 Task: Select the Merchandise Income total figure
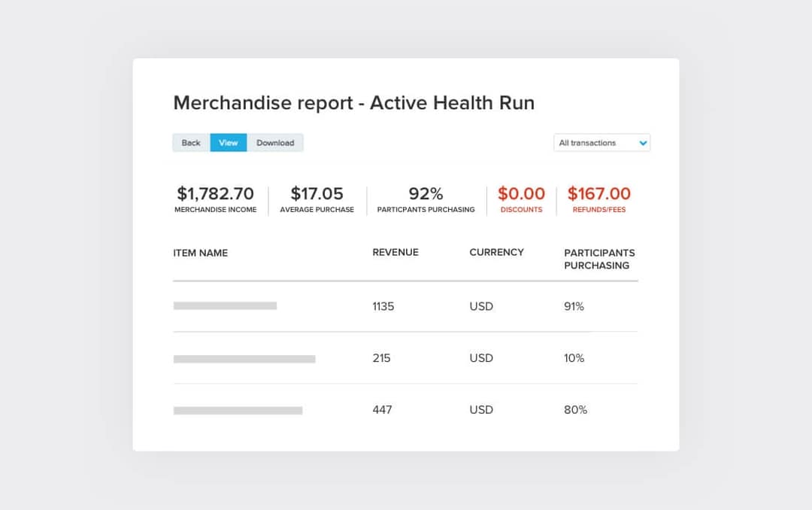click(x=216, y=193)
